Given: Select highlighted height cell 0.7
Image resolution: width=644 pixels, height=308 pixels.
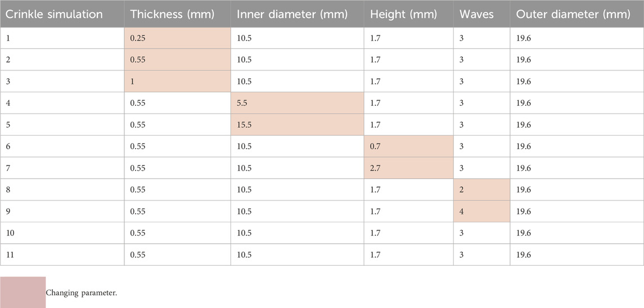Looking at the screenshot, I should click(x=409, y=146).
